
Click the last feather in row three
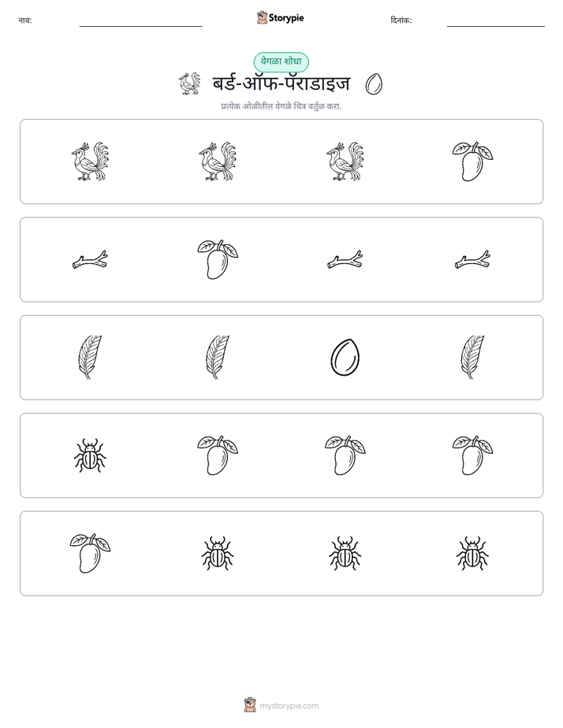click(x=472, y=358)
